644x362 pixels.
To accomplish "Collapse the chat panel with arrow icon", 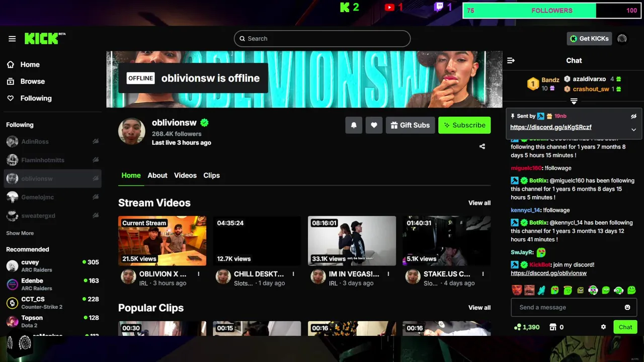I will point(511,60).
